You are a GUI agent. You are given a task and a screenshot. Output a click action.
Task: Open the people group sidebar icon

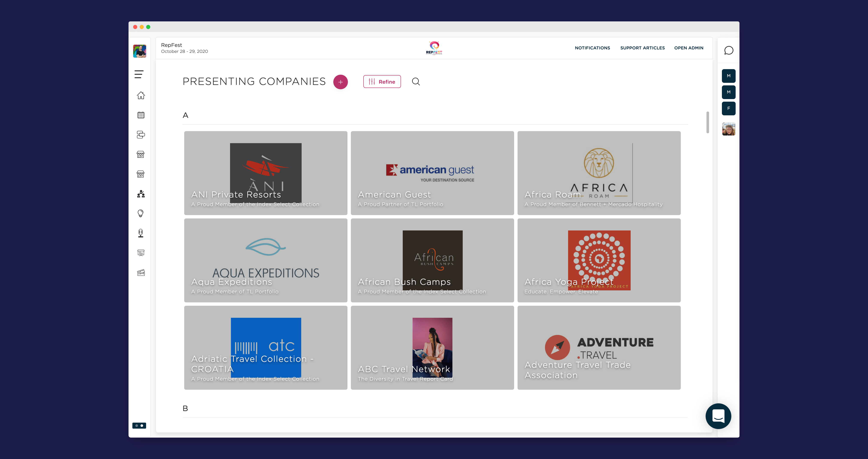(x=141, y=194)
